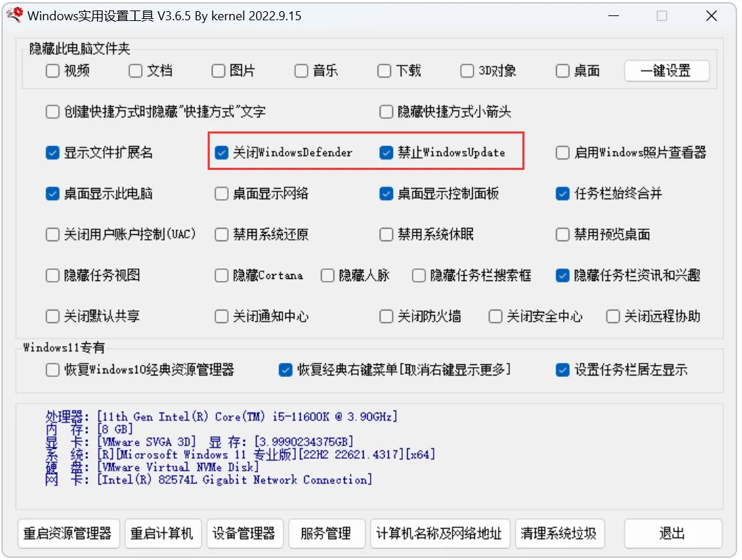Enable 隐藏Cortana checkbox
This screenshot has height=560, width=742.
[x=222, y=275]
